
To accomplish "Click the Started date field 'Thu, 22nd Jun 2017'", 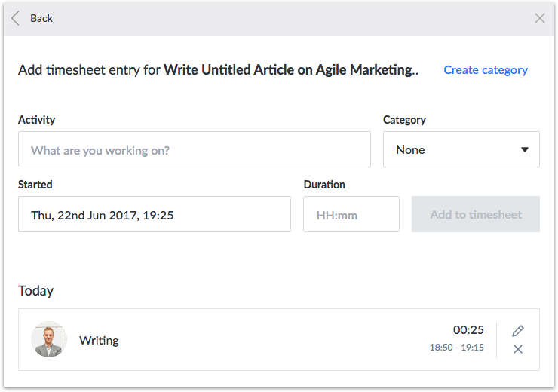I will tap(155, 214).
